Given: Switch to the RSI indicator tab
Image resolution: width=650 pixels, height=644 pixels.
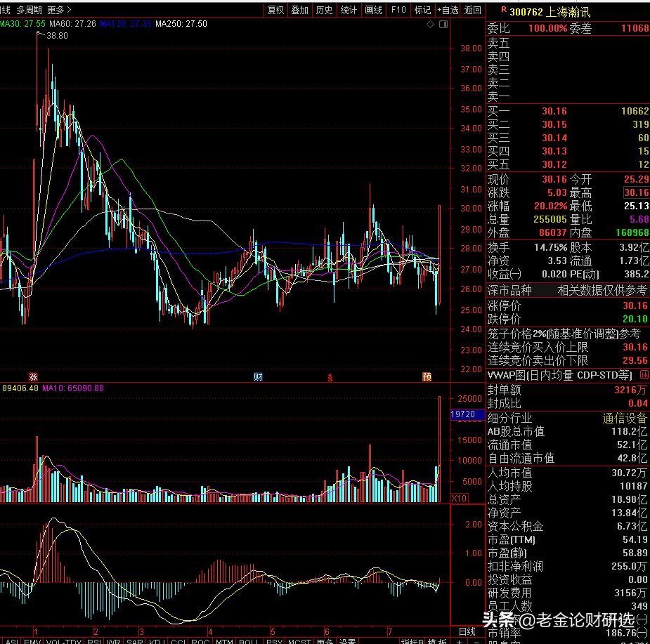Looking at the screenshot, I should (95, 640).
